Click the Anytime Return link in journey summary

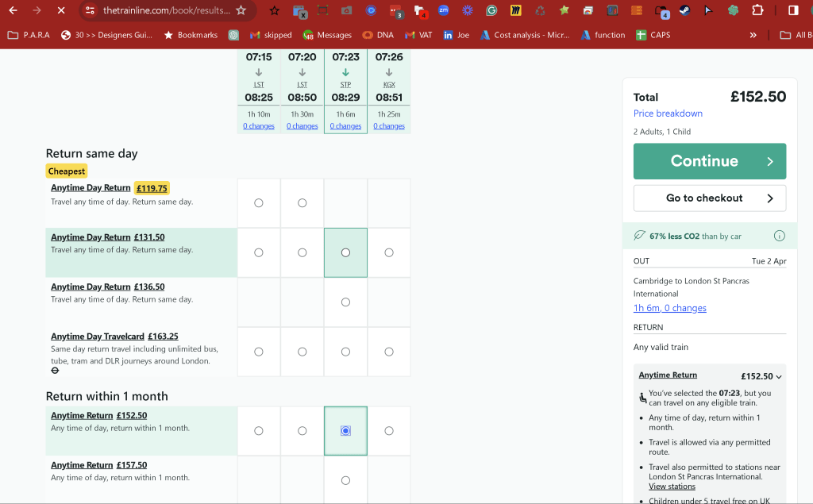[x=668, y=375]
